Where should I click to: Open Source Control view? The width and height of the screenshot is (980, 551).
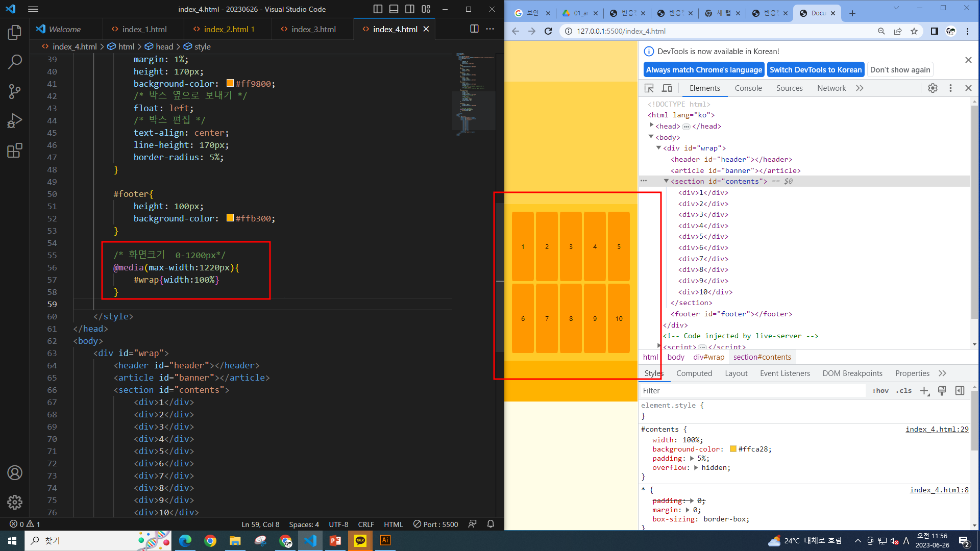click(15, 92)
